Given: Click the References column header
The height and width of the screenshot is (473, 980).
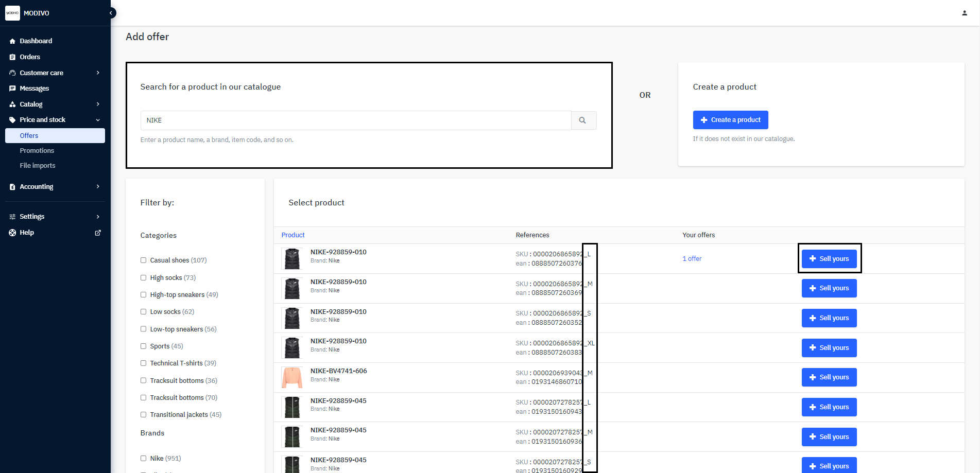Looking at the screenshot, I should (x=532, y=235).
